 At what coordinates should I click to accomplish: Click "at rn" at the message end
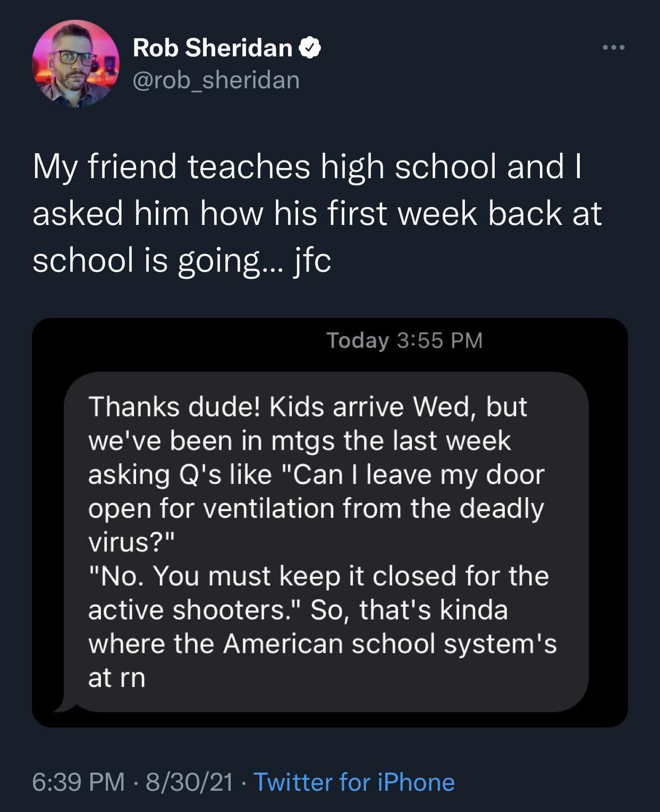tap(116, 678)
